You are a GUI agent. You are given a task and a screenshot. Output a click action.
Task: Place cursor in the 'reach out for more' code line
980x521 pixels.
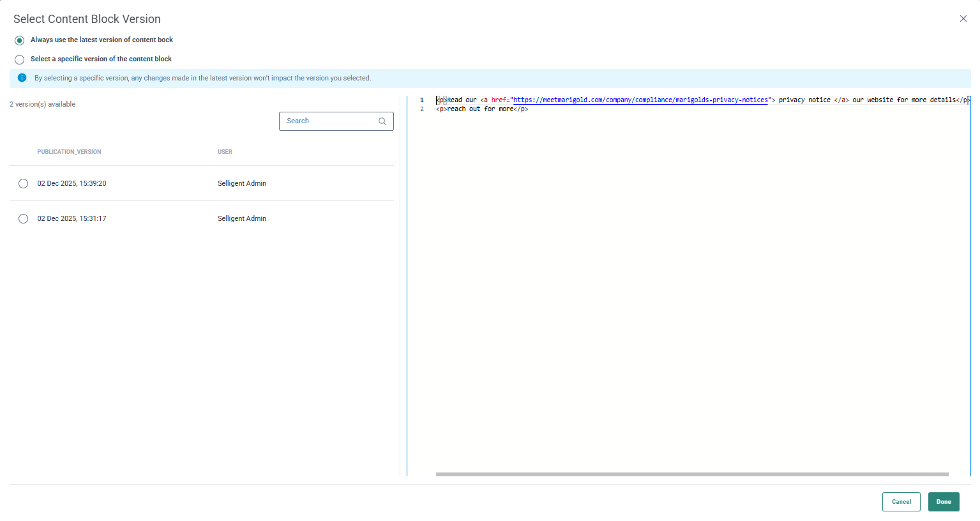(x=482, y=109)
